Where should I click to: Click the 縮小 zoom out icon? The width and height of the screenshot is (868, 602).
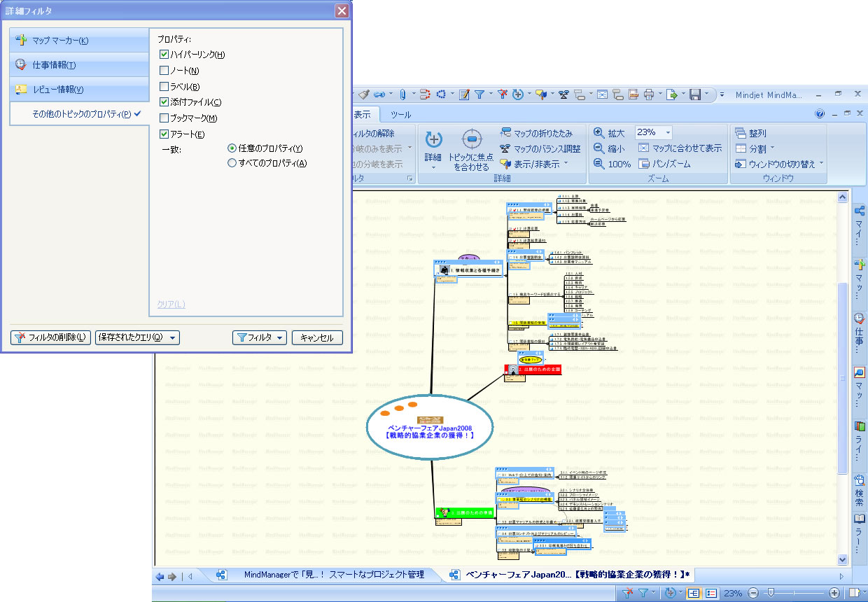pyautogui.click(x=598, y=148)
